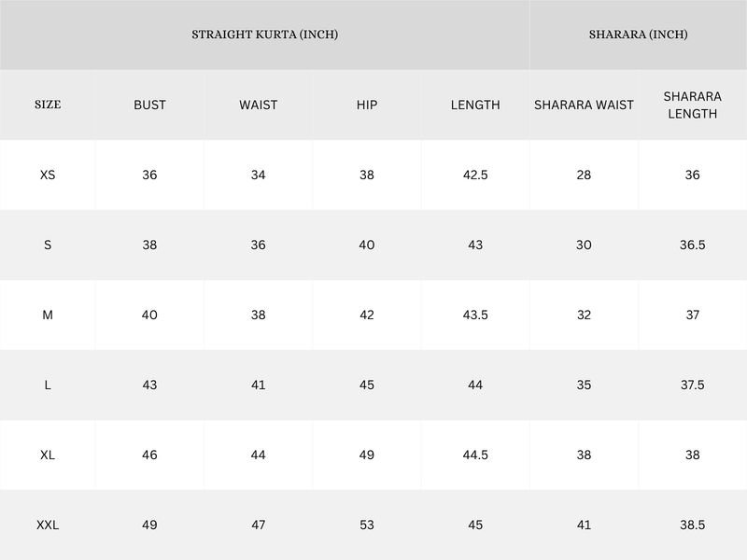The height and width of the screenshot is (560, 747).
Task: Click the SHARARA WAIST column header
Action: click(x=584, y=105)
